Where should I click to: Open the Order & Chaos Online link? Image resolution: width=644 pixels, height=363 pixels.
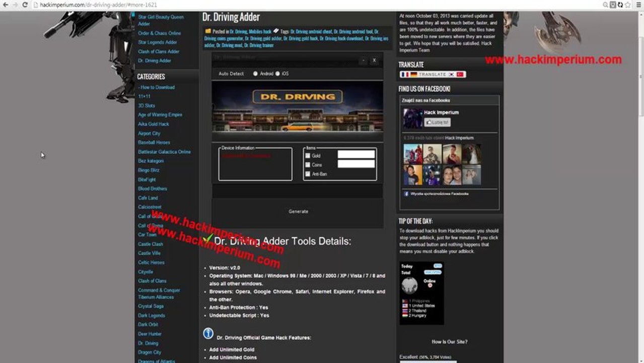[x=160, y=33]
